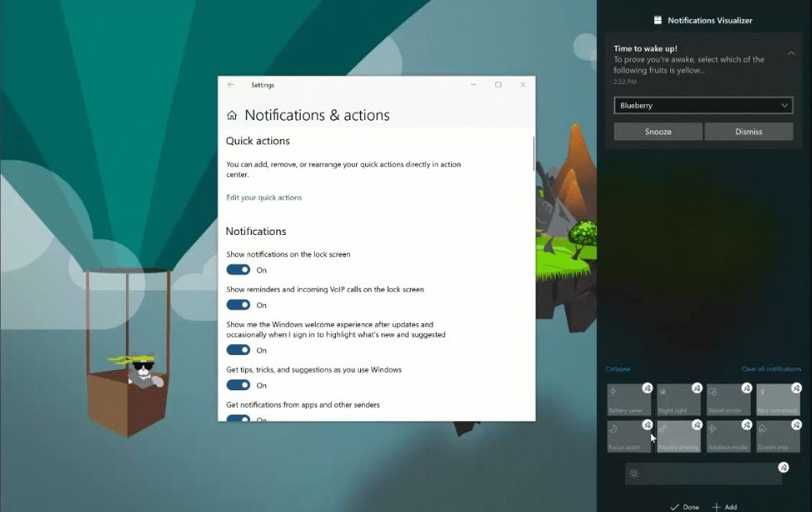This screenshot has width=812, height=512.
Task: Unpin the Nearby sharing quick action
Action: 697,425
